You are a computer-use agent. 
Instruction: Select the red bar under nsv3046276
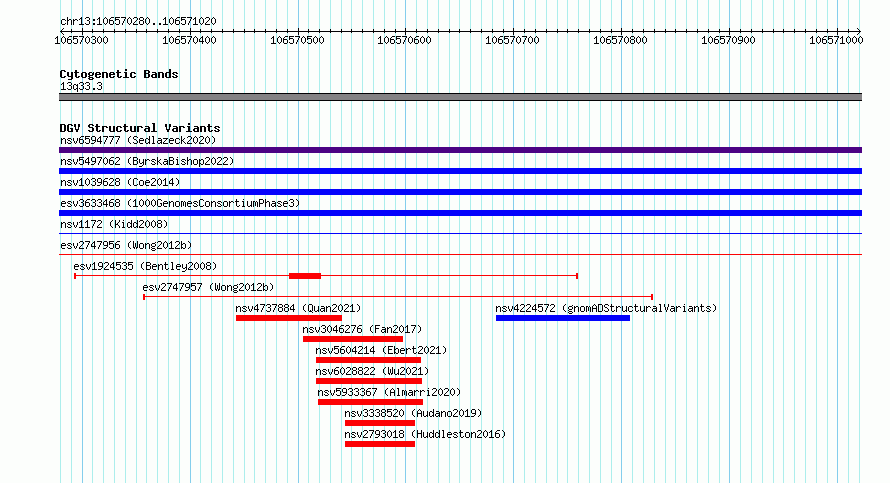click(353, 339)
